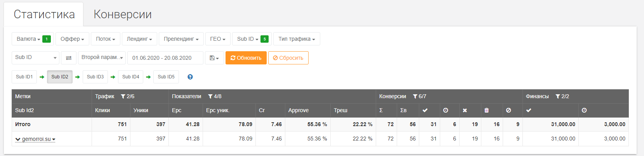This screenshot has height=156, width=644.
Task: Sort by the trash conversions column icon
Action: pyautogui.click(x=486, y=110)
